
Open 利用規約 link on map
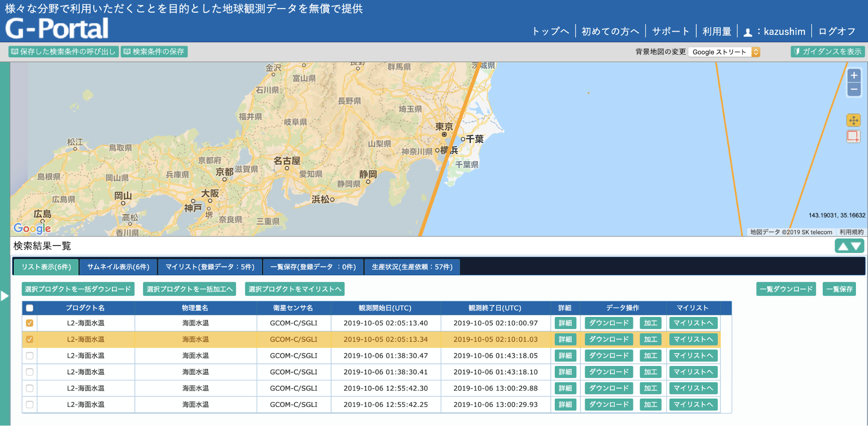pyautogui.click(x=851, y=232)
